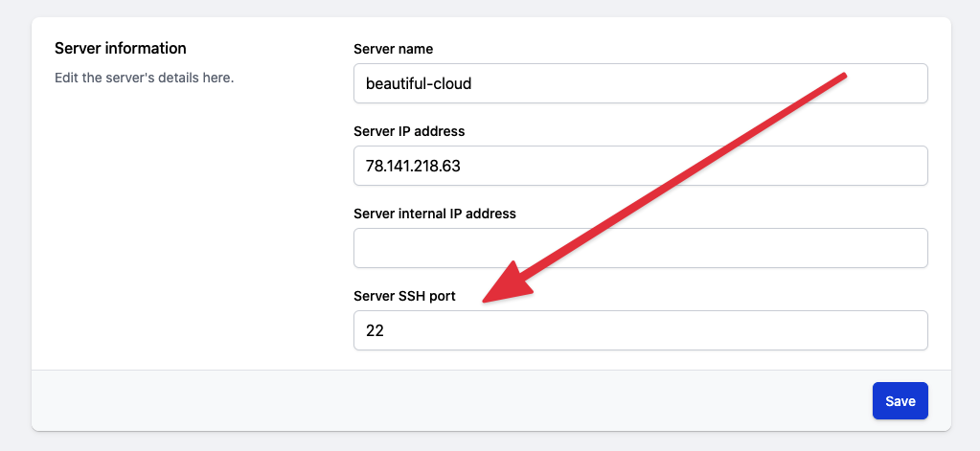This screenshot has width=980, height=451.
Task: Click 'Edit the server's details here.' text
Action: pos(145,79)
